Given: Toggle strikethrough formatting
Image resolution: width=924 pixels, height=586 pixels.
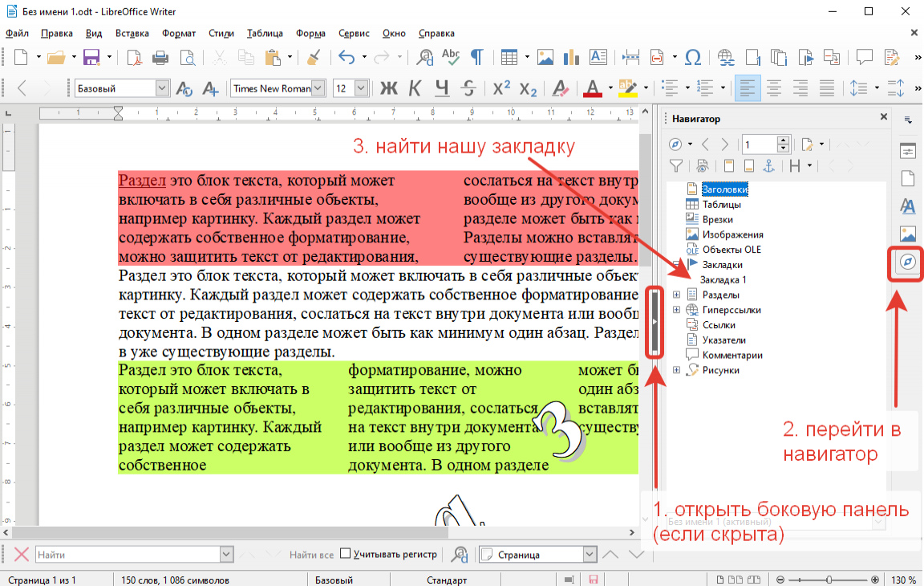Looking at the screenshot, I should [468, 88].
